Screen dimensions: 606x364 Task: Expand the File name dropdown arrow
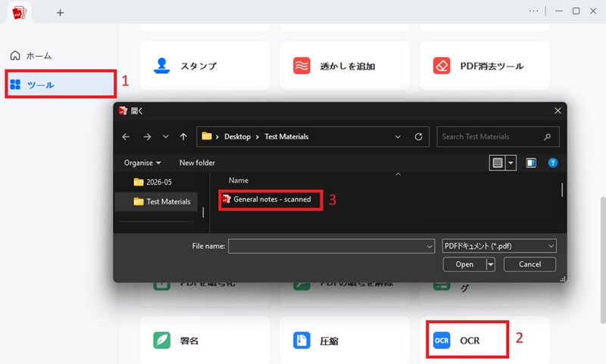coord(430,246)
